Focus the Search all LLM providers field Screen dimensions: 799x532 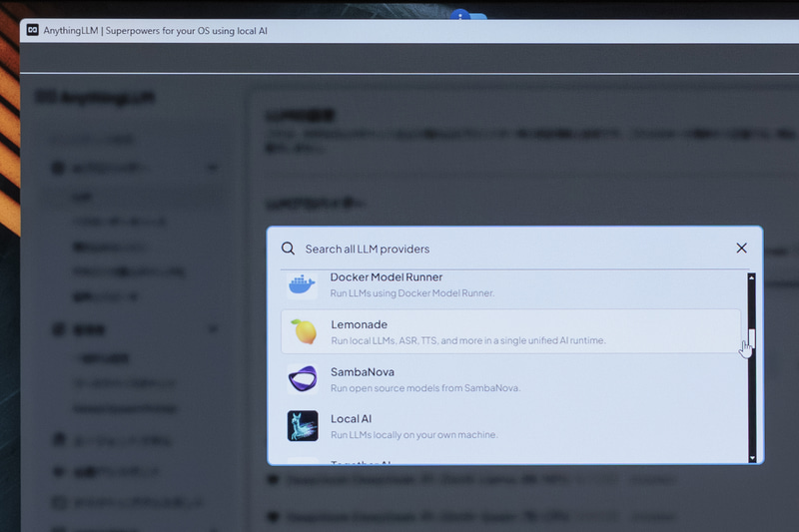514,249
